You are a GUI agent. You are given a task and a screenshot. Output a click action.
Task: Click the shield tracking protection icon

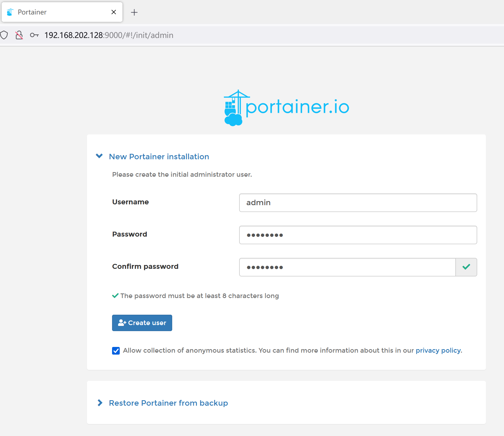tap(4, 35)
